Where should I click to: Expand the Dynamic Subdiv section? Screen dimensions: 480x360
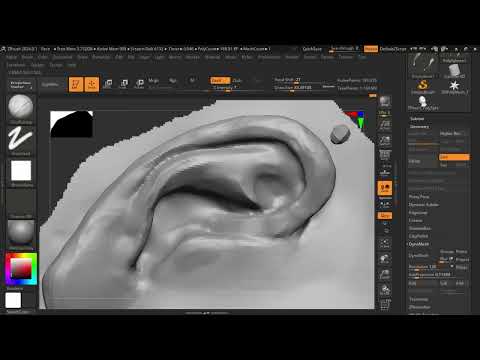(x=424, y=205)
